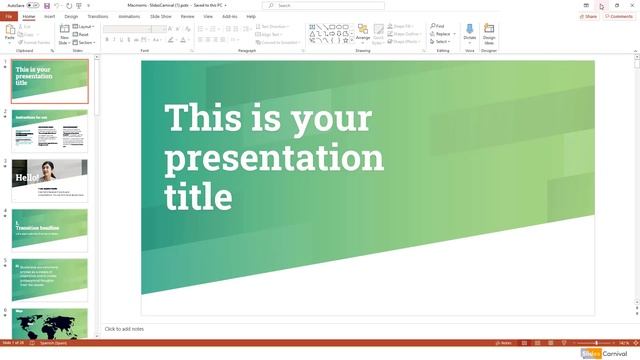640x360 pixels.
Task: Switch to the Design tab
Action: [71, 16]
